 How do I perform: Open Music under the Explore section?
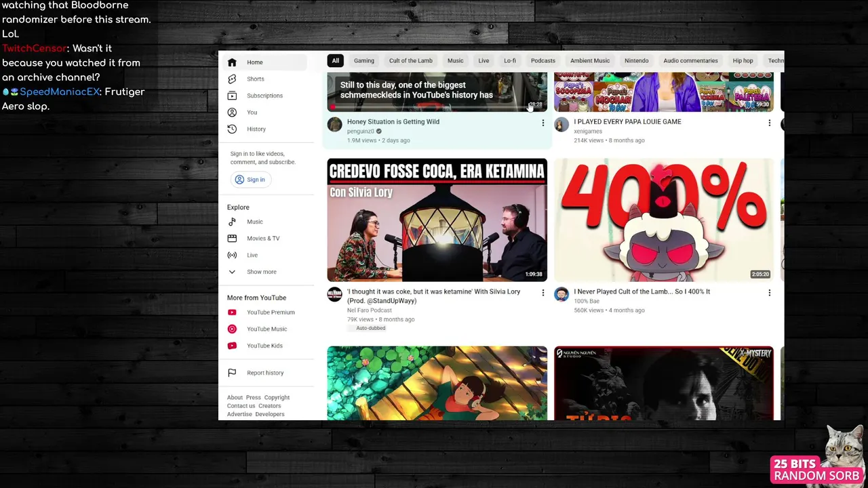[264, 222]
